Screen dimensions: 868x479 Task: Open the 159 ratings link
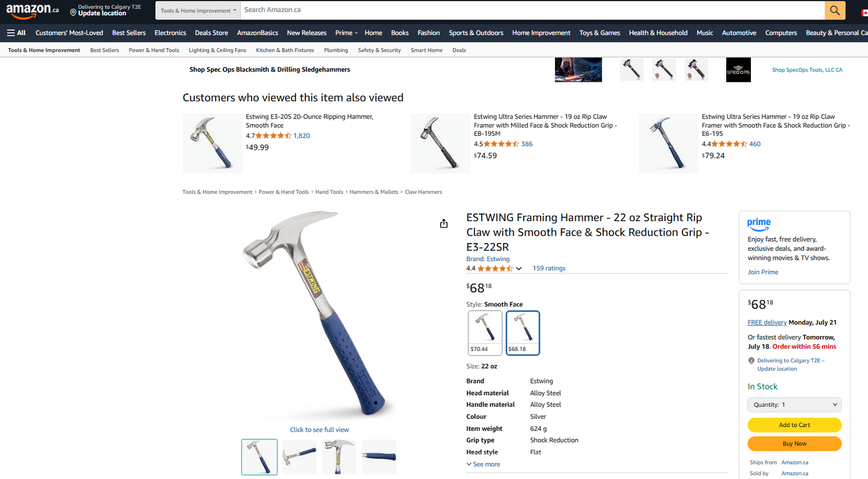[x=549, y=269]
